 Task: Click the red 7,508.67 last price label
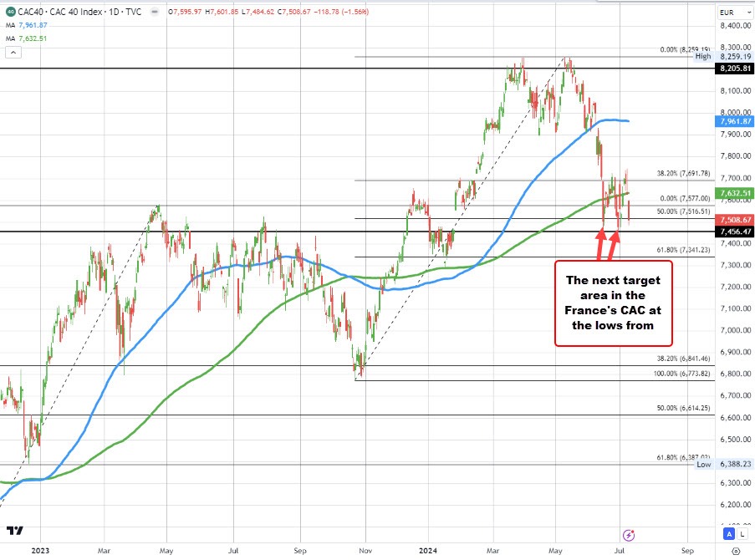click(x=735, y=220)
